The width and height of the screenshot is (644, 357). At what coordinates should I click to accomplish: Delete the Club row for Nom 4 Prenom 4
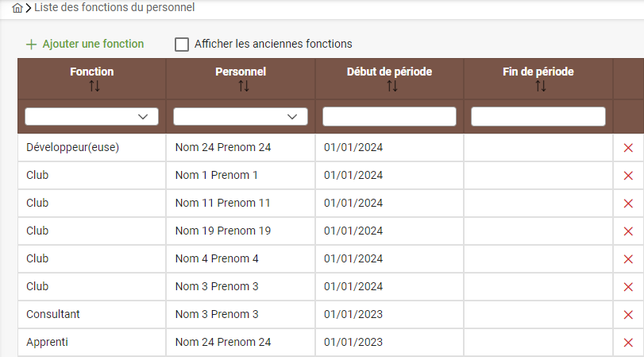pos(628,259)
